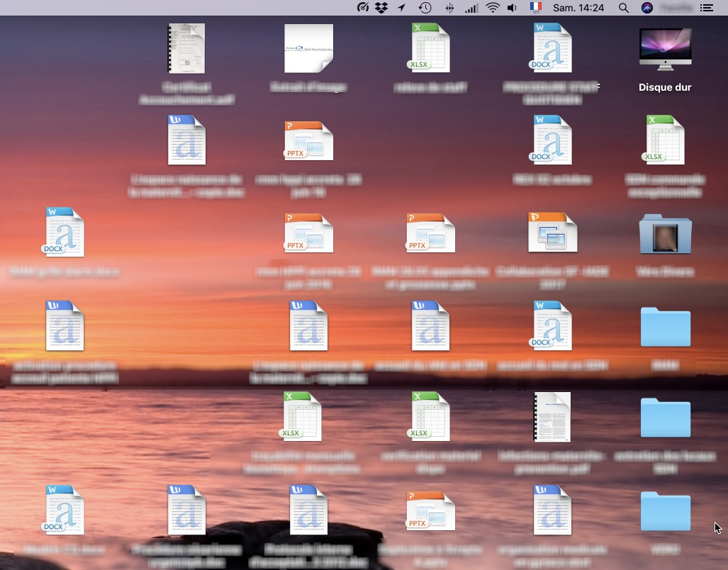Click the location services arrow icon

tap(402, 8)
